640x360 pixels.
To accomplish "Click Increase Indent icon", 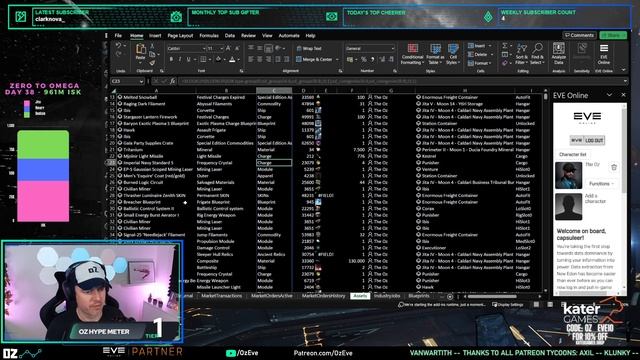I will coord(287,60).
